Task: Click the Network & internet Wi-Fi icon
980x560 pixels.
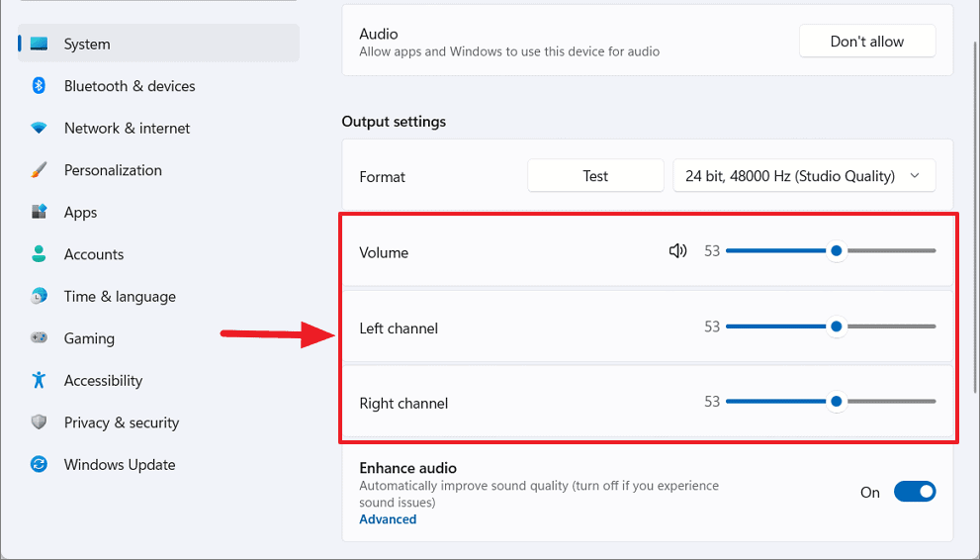Action: coord(40,129)
